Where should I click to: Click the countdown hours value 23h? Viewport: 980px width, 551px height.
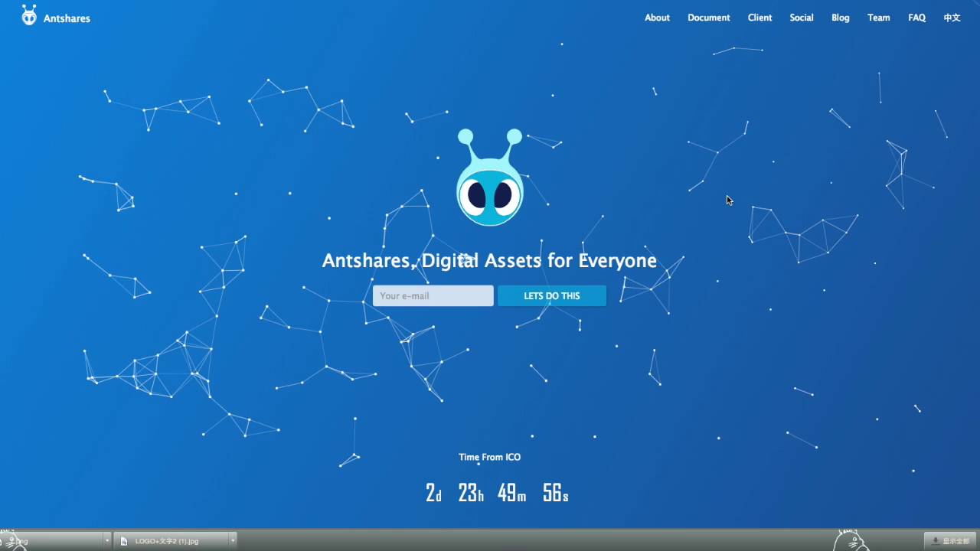pos(471,493)
